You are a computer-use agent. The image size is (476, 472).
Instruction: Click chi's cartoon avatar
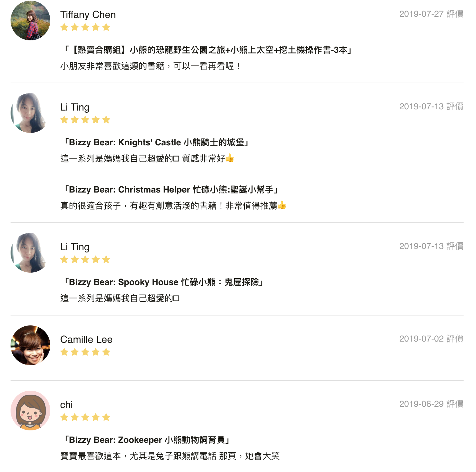pos(30,410)
